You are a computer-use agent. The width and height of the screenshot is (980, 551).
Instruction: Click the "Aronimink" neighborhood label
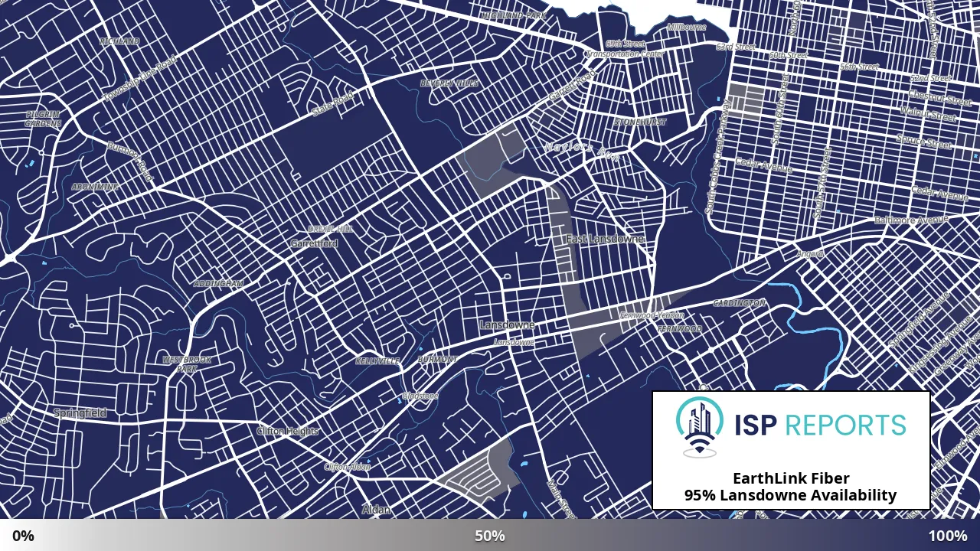coord(96,187)
